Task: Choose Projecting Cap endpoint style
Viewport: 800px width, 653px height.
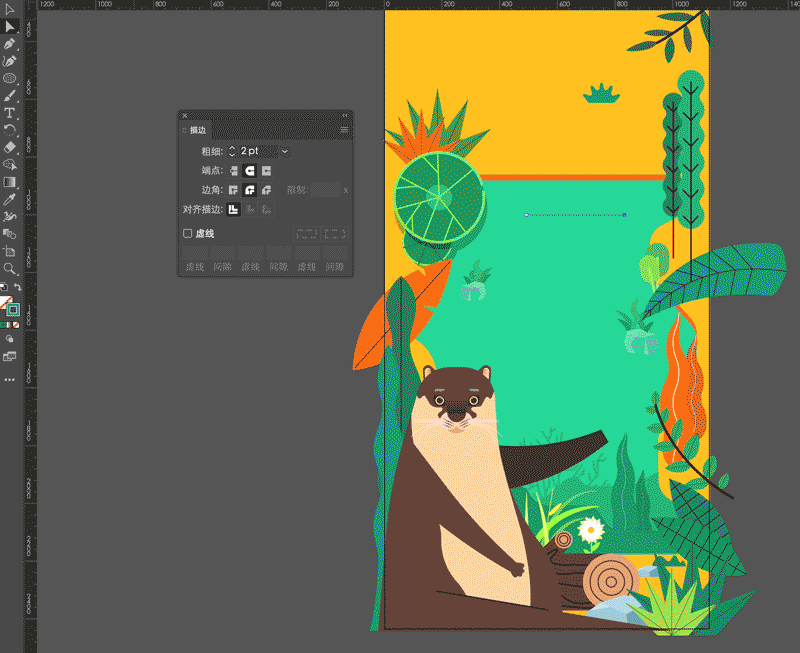Action: pyautogui.click(x=266, y=171)
